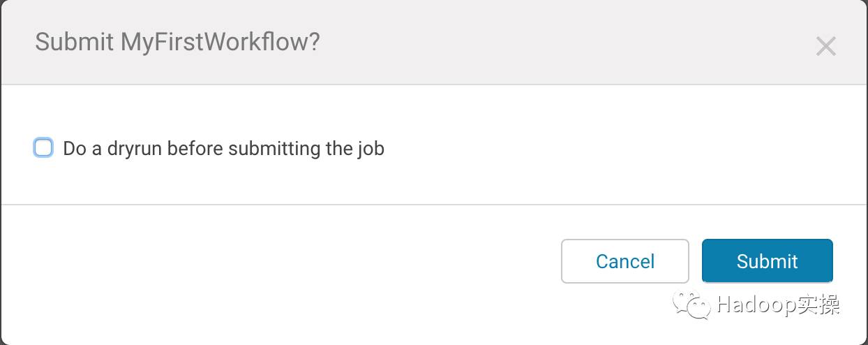868x345 pixels.
Task: Dismiss the dialog using the X icon
Action: [x=825, y=47]
